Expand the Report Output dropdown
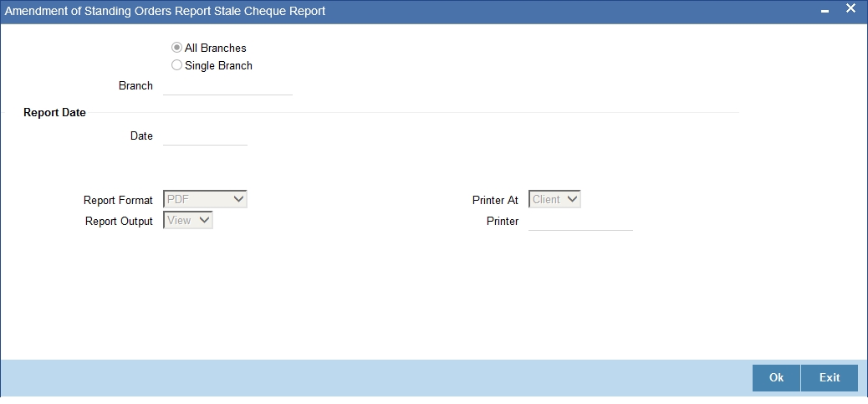Screen dimensions: 868x404 pyautogui.click(x=188, y=220)
